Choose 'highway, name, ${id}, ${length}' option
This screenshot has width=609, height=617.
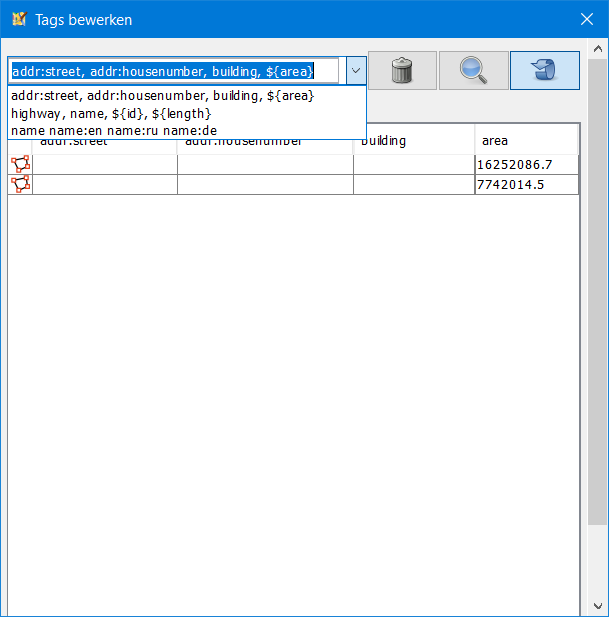(x=186, y=113)
